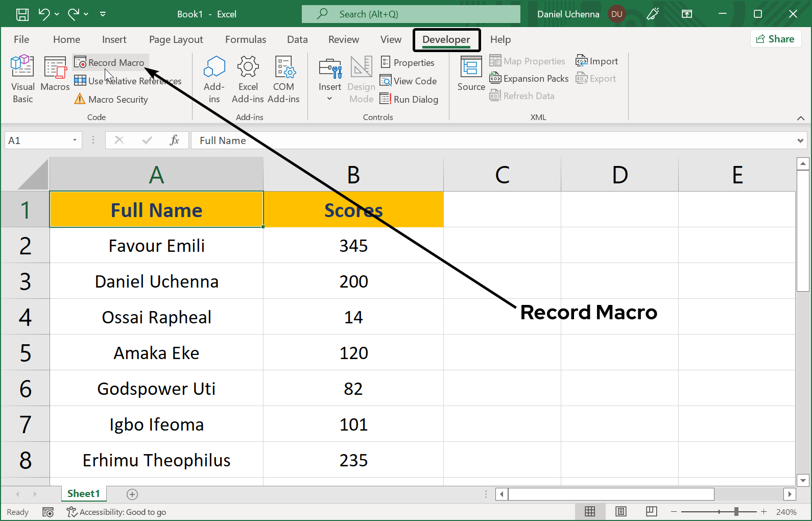
Task: Adjust the zoom slider handle
Action: point(736,512)
